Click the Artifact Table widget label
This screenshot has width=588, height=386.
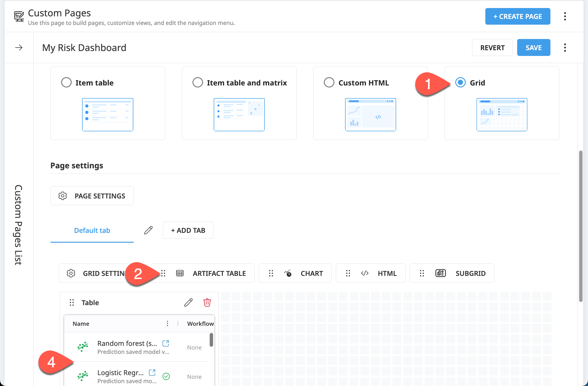[x=219, y=274]
